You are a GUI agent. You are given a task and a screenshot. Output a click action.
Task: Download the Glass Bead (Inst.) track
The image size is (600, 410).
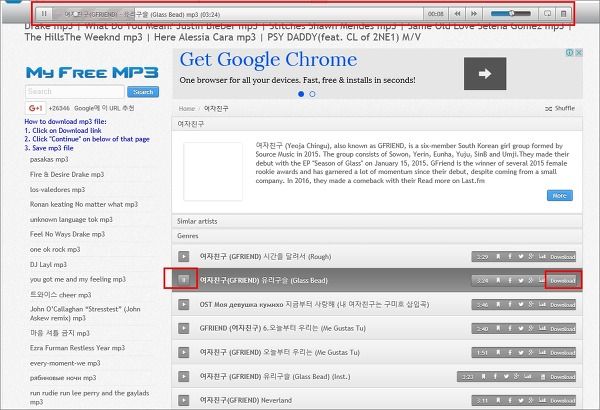(562, 377)
